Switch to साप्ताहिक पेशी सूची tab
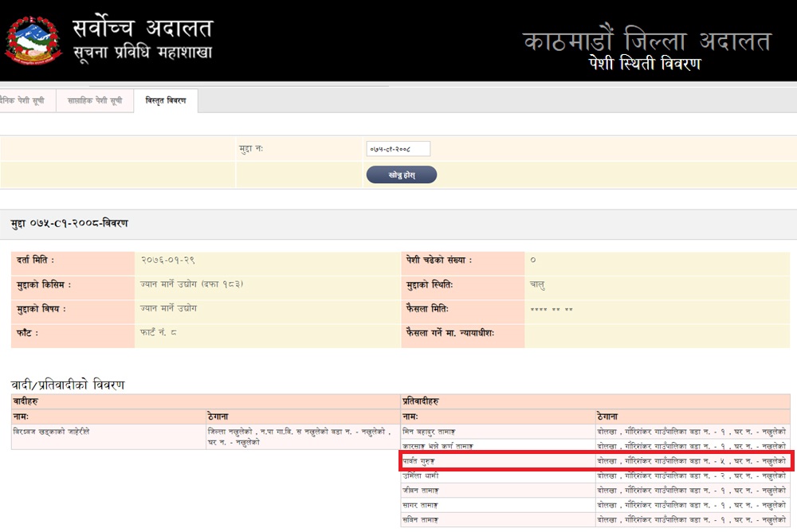 click(x=95, y=101)
